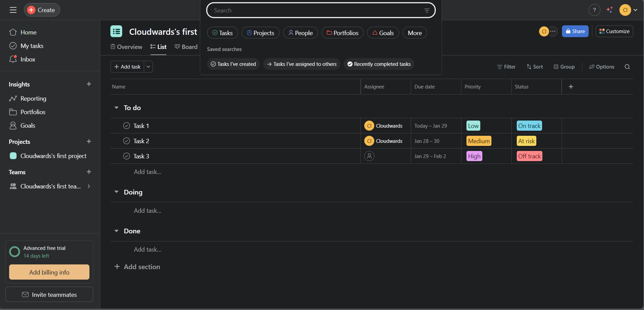
Task: Expand Cloudwards's first team chevron
Action: [89, 186]
